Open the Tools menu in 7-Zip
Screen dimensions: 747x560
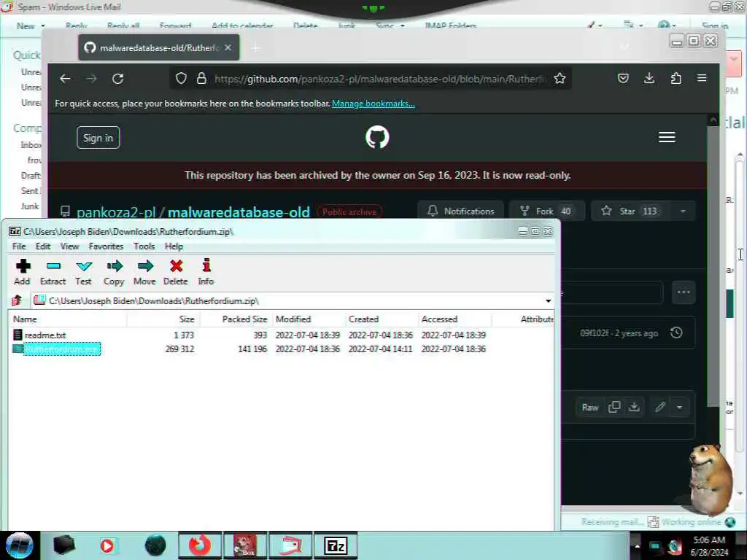(x=144, y=246)
